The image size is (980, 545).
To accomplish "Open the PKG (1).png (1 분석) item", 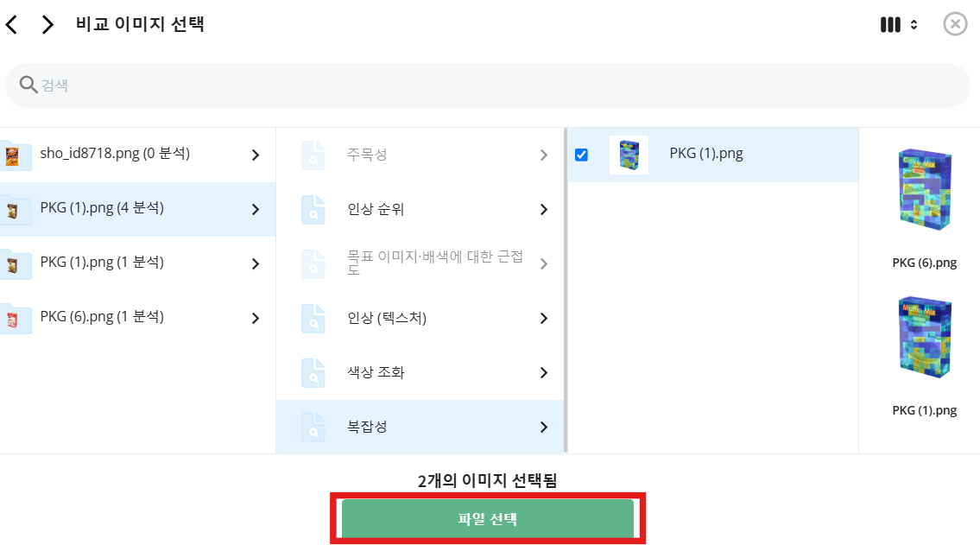I will click(137, 263).
